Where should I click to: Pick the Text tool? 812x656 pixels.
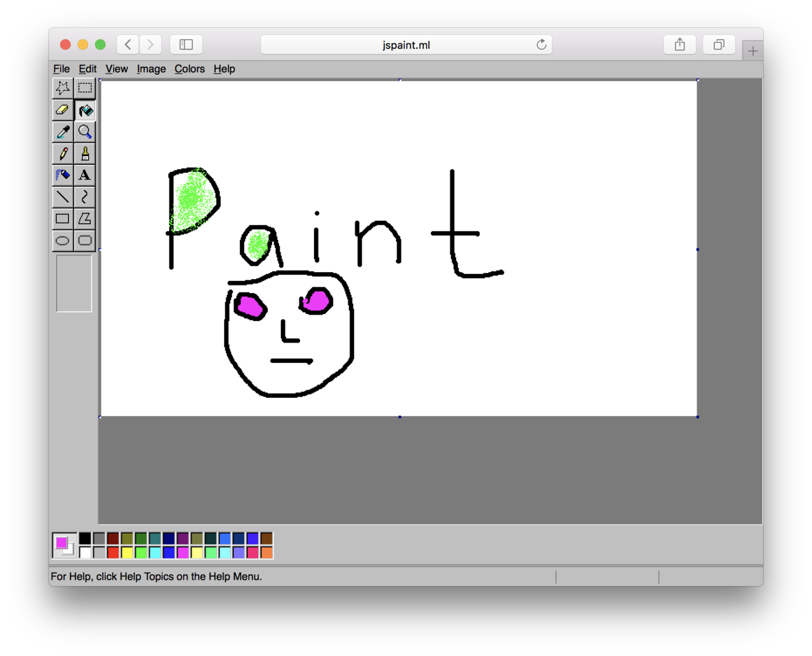pos(85,175)
